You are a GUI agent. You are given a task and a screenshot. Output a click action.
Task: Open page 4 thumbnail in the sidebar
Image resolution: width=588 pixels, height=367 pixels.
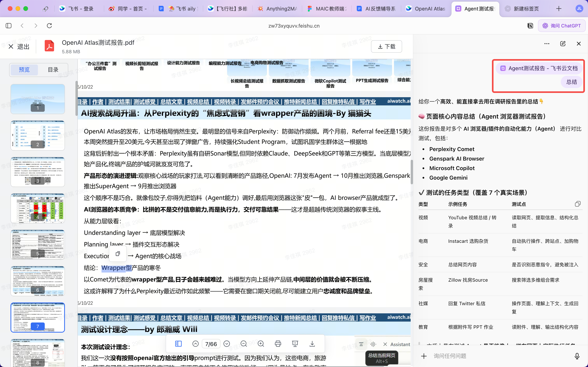point(38,208)
